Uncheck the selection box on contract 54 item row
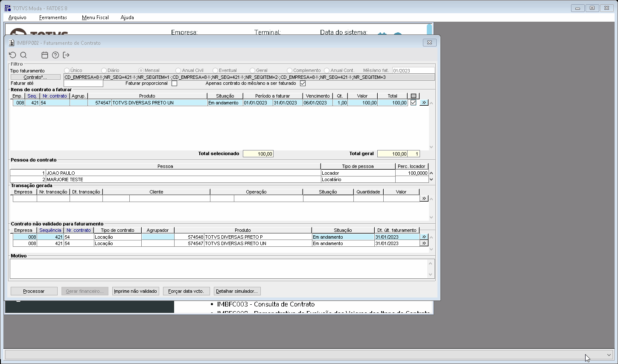This screenshot has height=364, width=618. (413, 103)
